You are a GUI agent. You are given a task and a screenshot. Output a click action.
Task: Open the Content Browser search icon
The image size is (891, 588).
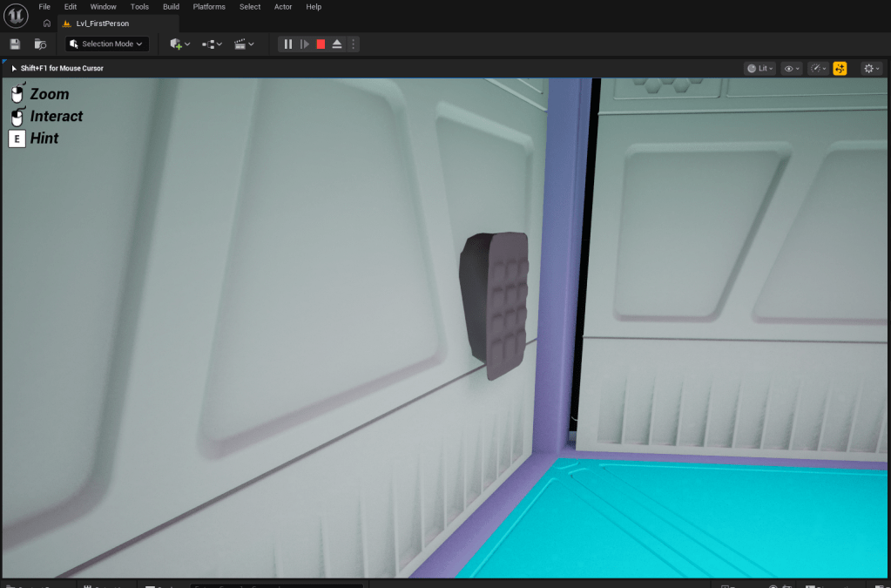(x=40, y=44)
